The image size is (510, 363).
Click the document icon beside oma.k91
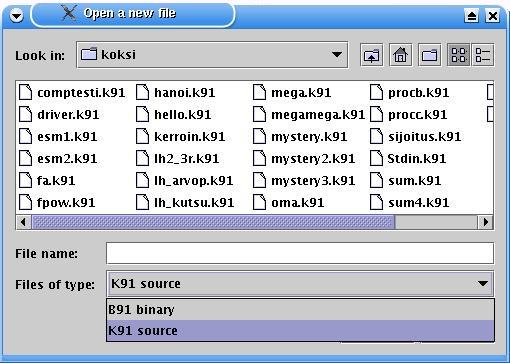tap(259, 202)
